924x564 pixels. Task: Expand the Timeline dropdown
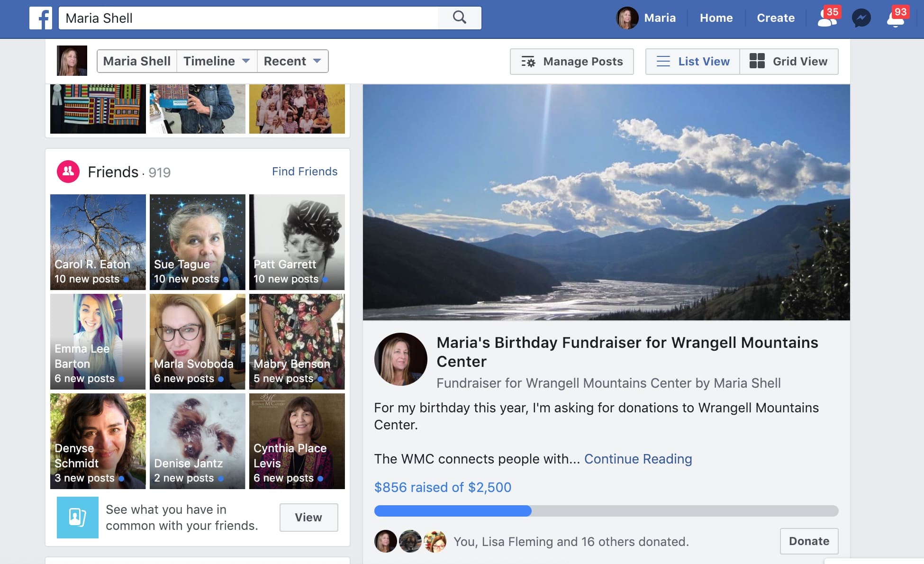coord(217,61)
